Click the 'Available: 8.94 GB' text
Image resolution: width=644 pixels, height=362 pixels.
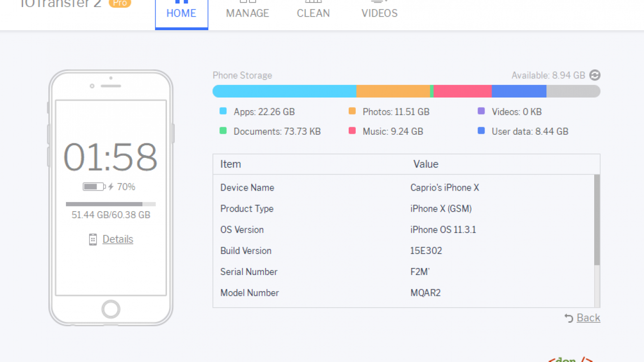[x=548, y=75]
